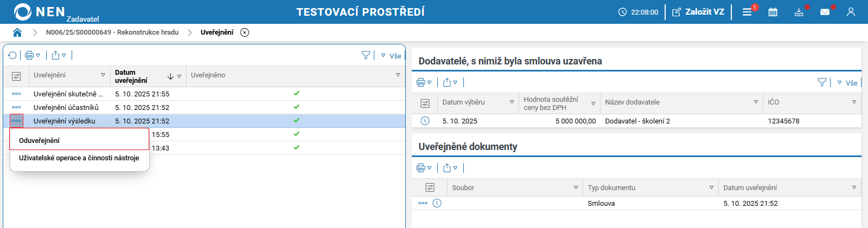Screen dimensions: 868x228
Task: Open Typ dokumentu column filter dropdown
Action: pos(711,187)
